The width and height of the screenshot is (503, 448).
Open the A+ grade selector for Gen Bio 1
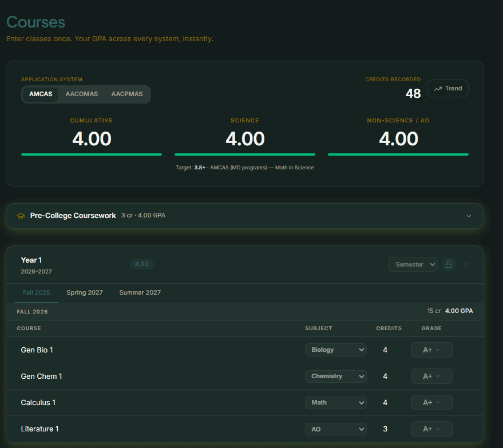432,350
